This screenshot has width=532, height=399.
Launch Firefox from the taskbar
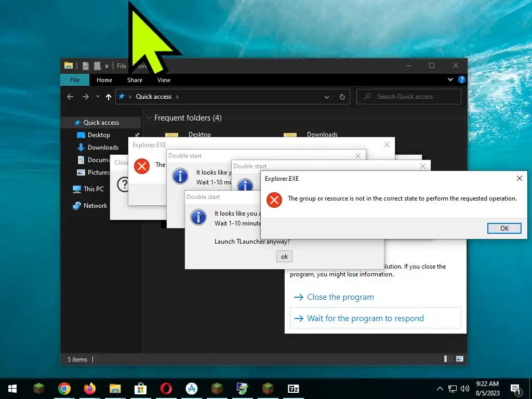89,389
